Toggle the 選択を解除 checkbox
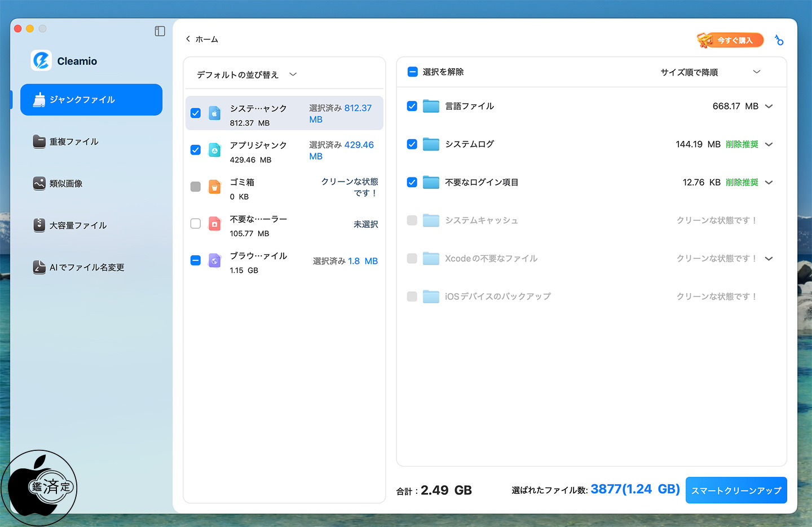 tap(412, 72)
